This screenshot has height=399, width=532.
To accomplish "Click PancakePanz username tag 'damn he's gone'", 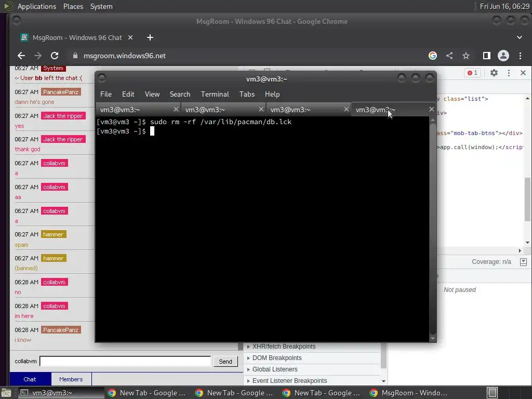I will (61, 92).
